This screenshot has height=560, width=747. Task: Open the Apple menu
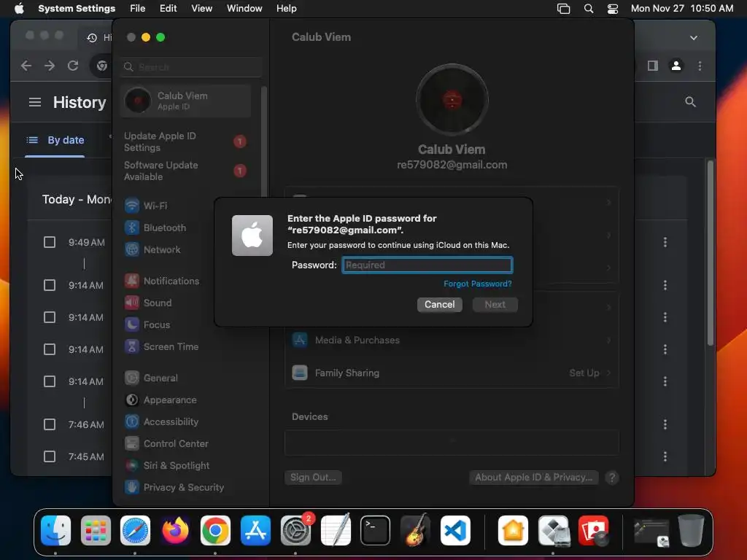coord(19,9)
